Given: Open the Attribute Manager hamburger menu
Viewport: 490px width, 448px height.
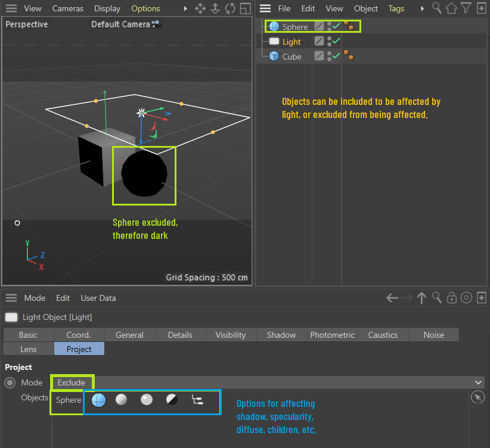Looking at the screenshot, I should 11,298.
